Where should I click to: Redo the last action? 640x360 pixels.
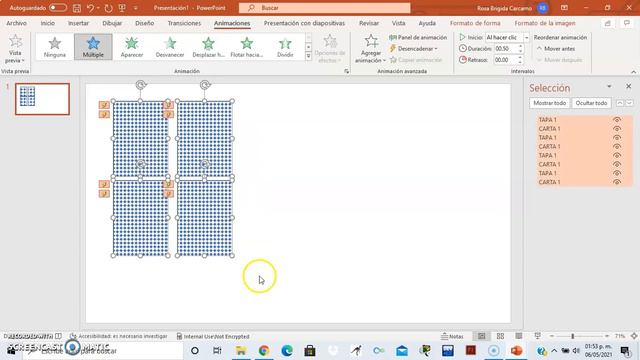[108, 8]
